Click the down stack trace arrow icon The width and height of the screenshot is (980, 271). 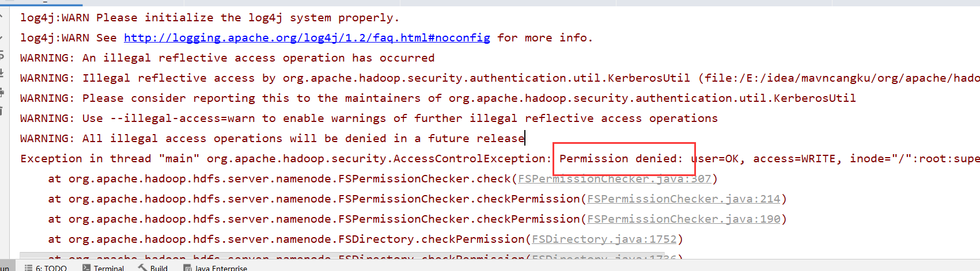(x=2, y=37)
